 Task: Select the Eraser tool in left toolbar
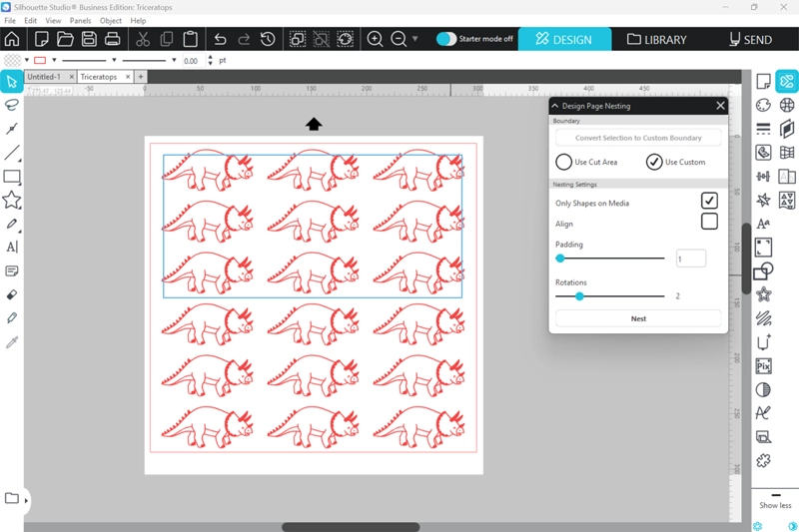click(x=12, y=294)
